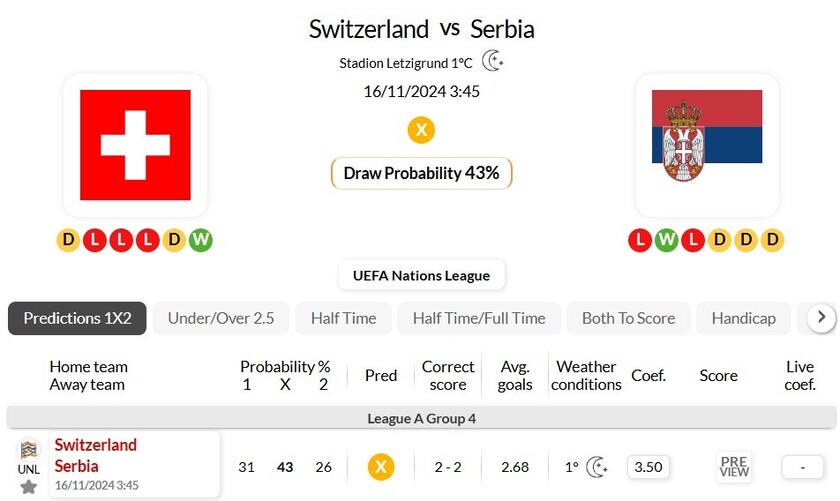Screen dimensions: 840x501
Task: Click the orange X pick in table row
Action: coord(380,467)
